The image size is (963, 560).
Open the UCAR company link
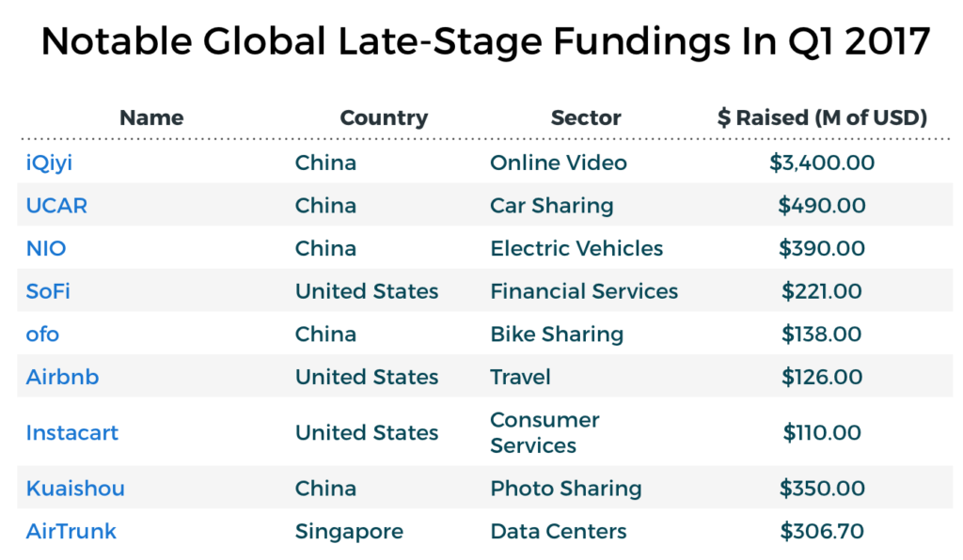[x=56, y=206]
